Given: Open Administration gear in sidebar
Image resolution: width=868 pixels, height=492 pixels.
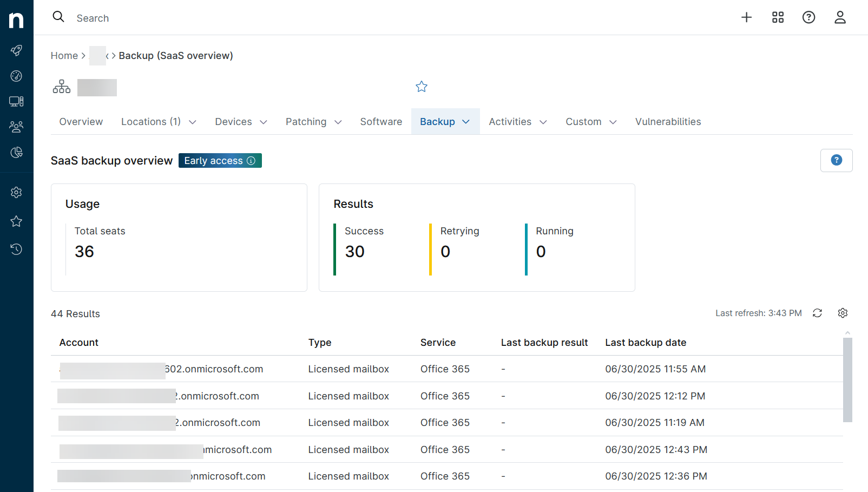Looking at the screenshot, I should coord(16,192).
